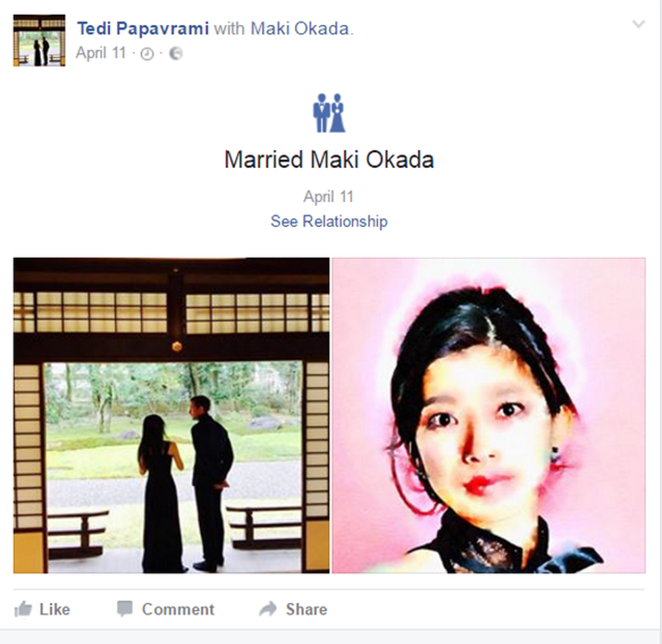Click the married couple life event icon
Screen dimensions: 662x644
tap(329, 113)
